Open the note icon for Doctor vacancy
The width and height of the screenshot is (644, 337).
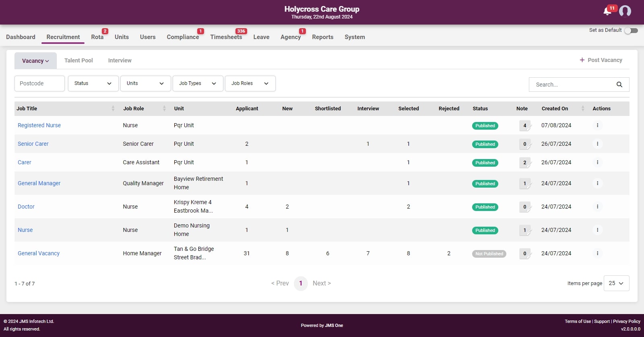tap(525, 207)
